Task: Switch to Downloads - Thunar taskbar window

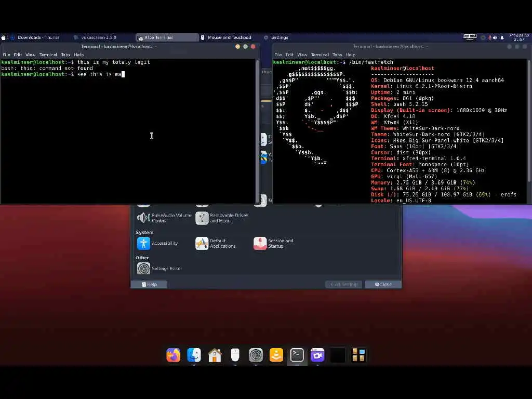Action: [35, 37]
